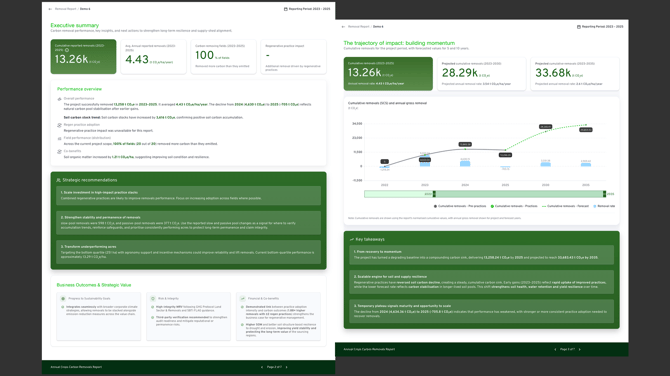The width and height of the screenshot is (670, 376).
Task: Click selected green range of chart year slider
Action: pos(519,194)
